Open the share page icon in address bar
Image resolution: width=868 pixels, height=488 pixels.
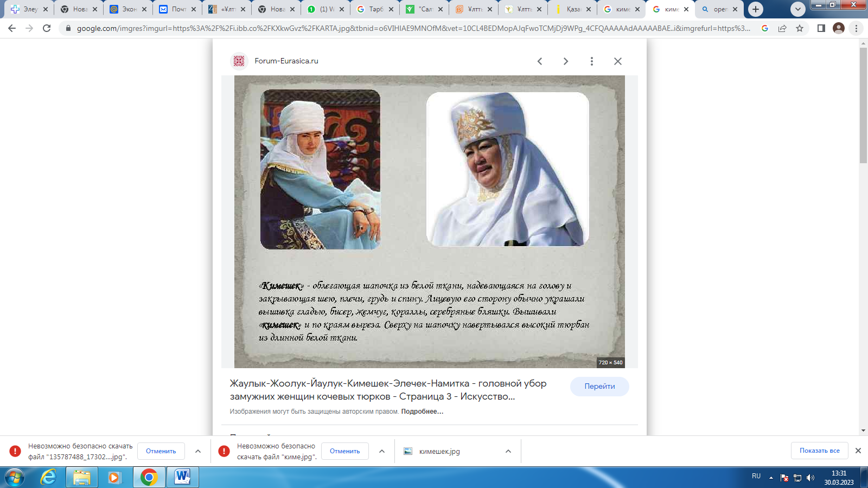pos(782,28)
